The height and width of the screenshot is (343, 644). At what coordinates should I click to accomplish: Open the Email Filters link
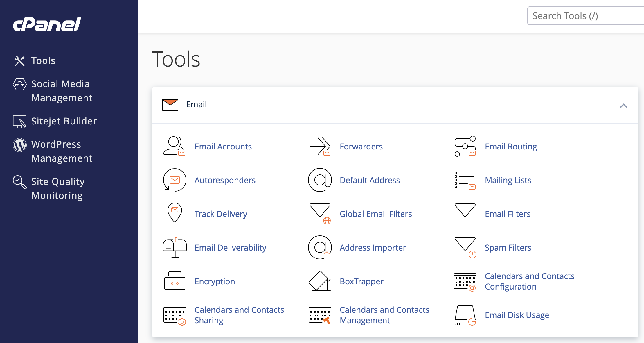pyautogui.click(x=508, y=214)
